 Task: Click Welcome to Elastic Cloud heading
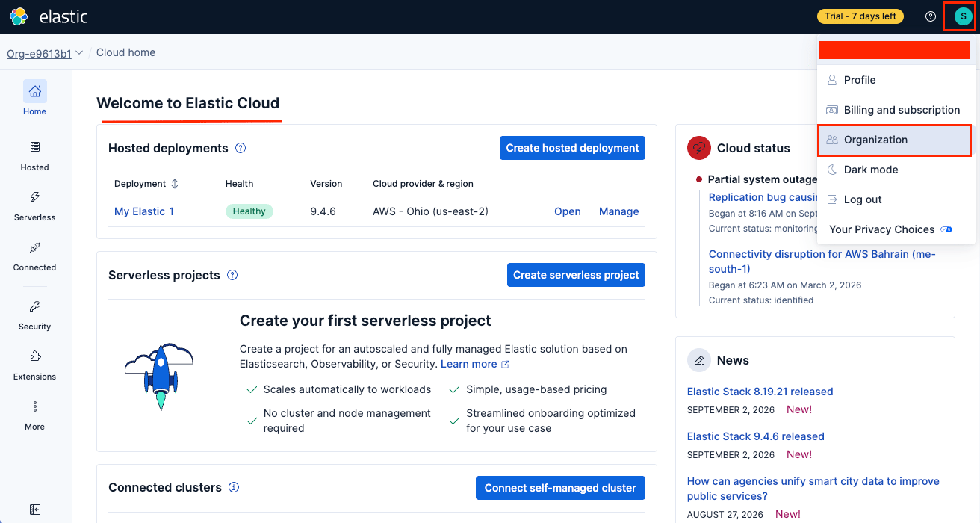click(x=188, y=103)
